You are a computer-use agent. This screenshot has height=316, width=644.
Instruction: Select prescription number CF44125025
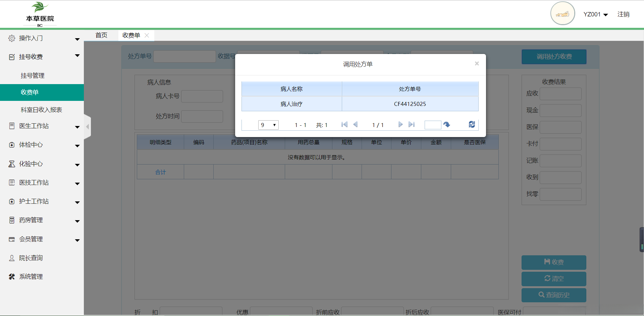(x=410, y=104)
